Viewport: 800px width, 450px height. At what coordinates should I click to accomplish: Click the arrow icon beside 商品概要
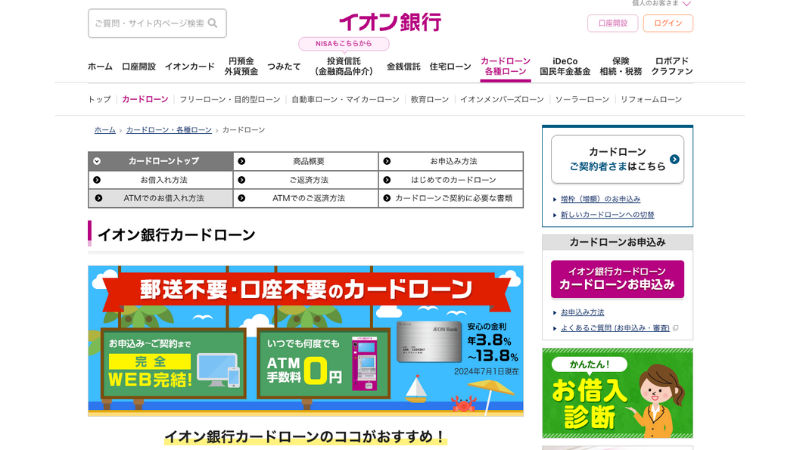click(x=242, y=161)
